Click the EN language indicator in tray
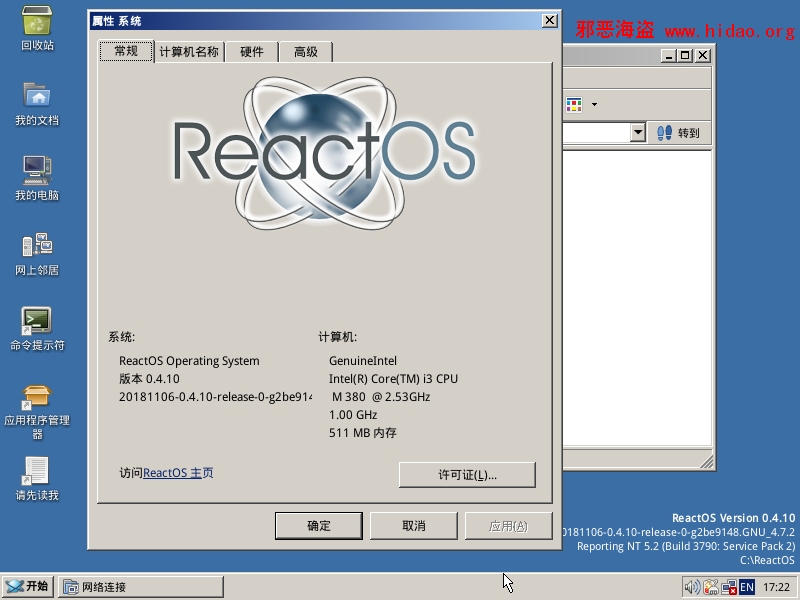This screenshot has width=800, height=600. [746, 587]
